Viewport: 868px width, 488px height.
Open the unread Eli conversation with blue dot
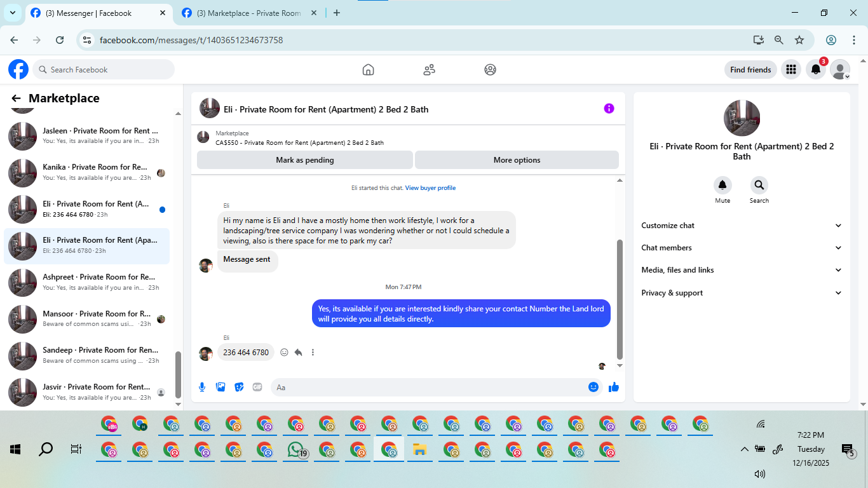(87, 209)
